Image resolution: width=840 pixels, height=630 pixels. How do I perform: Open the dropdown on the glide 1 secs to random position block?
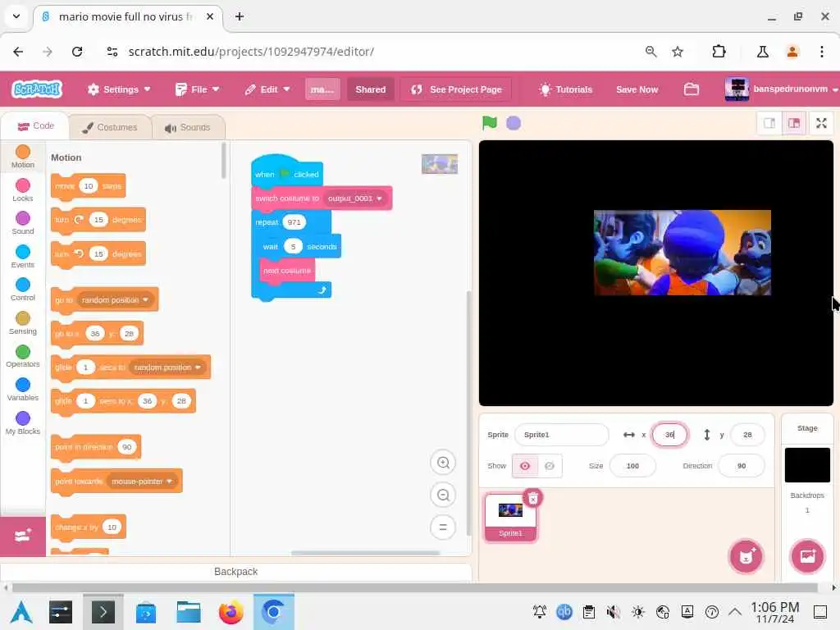pyautogui.click(x=167, y=367)
